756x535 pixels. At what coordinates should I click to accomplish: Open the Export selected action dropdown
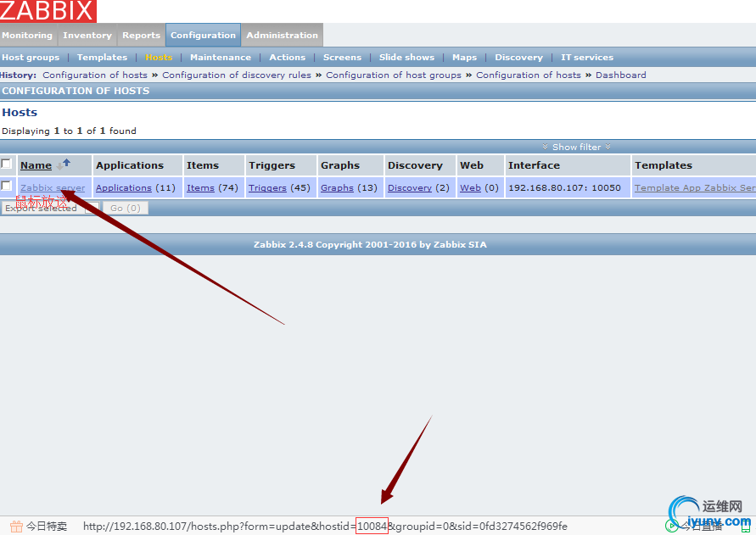tap(51, 208)
